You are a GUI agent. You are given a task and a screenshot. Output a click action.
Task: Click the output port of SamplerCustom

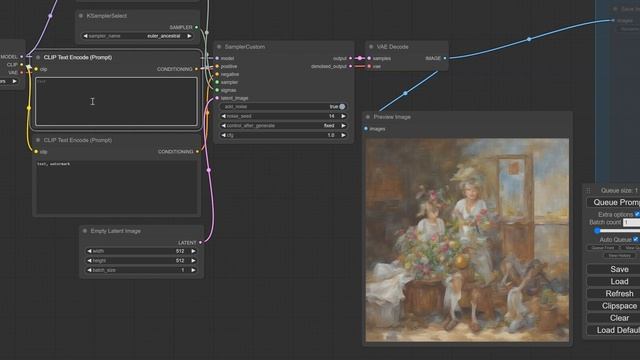pos(351,58)
